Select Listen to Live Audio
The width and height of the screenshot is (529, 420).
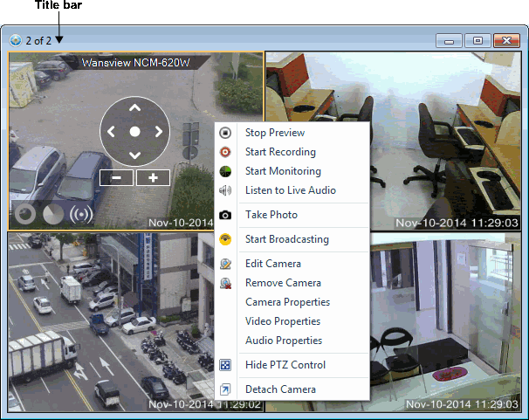290,190
